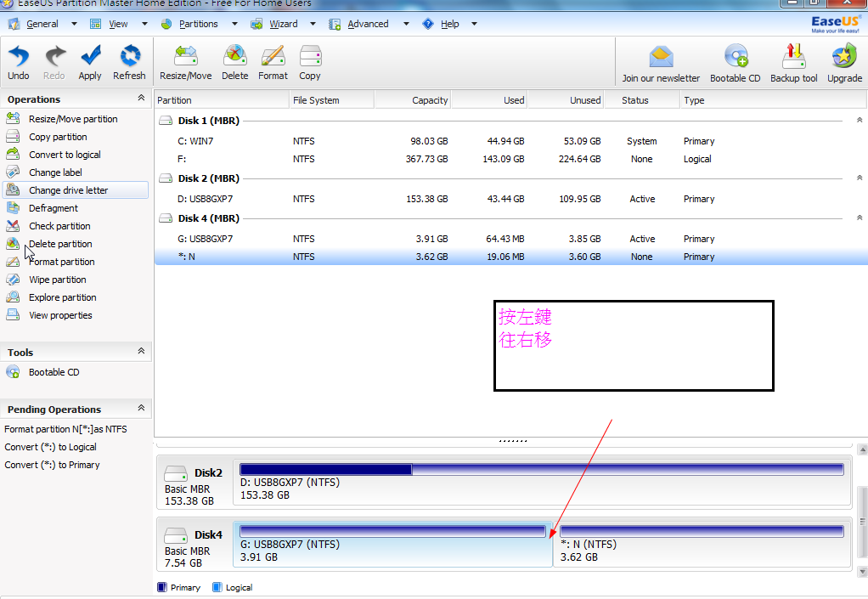This screenshot has height=599, width=868.
Task: Open Join our newsletter
Action: click(x=661, y=64)
